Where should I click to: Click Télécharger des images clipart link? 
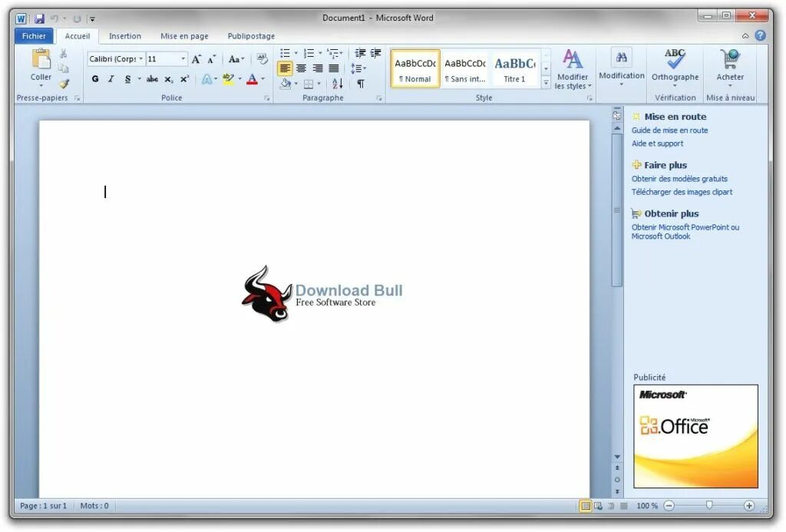[x=682, y=192]
